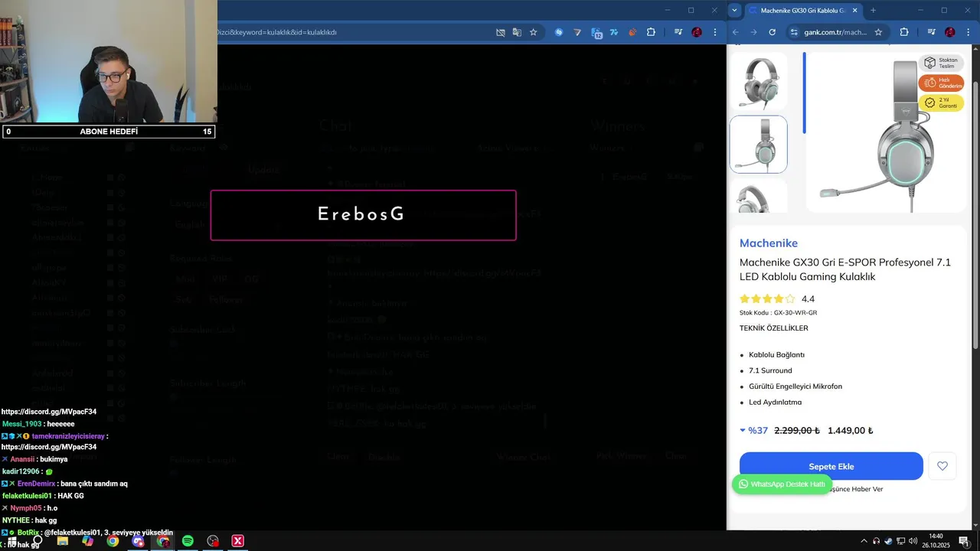Bookmark the gank.com.tr page with star
Screen dimensions: 980x551
point(878,32)
